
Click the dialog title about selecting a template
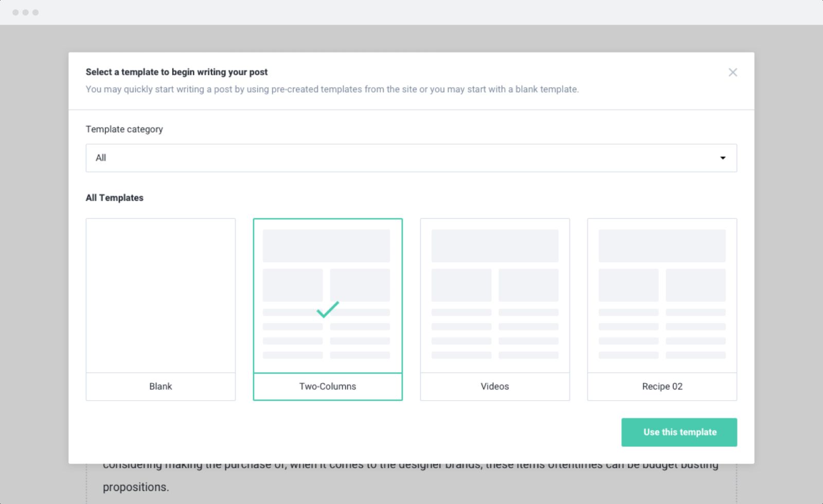(177, 72)
